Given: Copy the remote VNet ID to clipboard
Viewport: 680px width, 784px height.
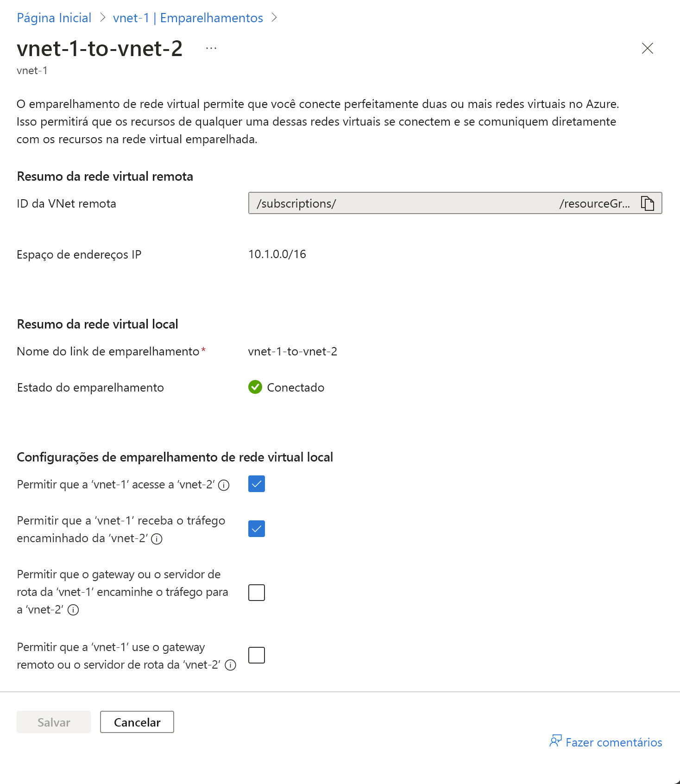Looking at the screenshot, I should tap(647, 203).
